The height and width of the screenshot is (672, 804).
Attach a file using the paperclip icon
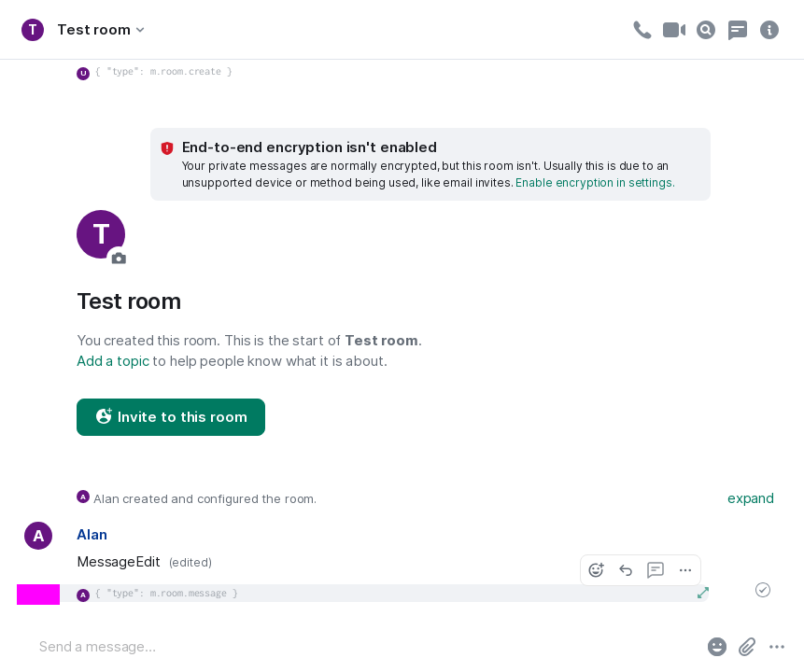[747, 647]
